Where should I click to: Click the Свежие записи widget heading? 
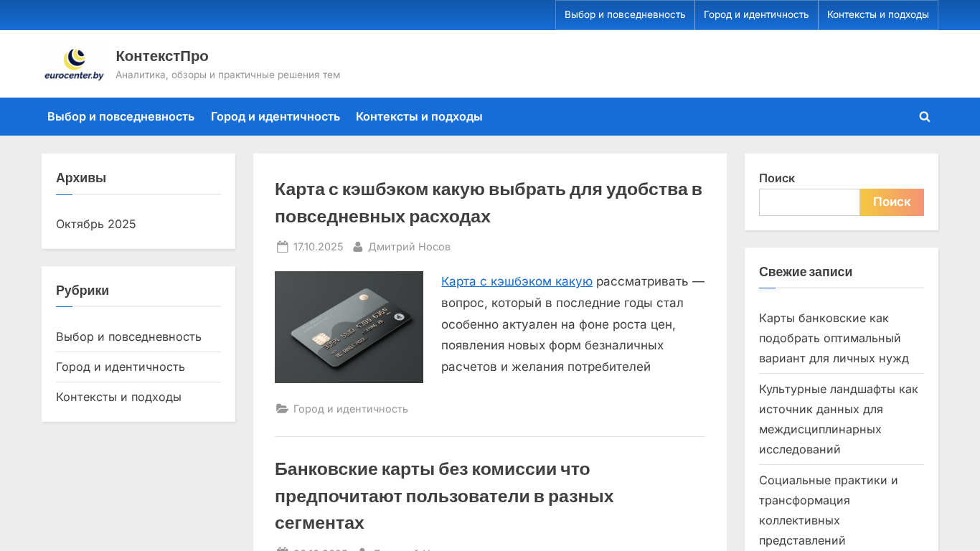[x=806, y=272]
